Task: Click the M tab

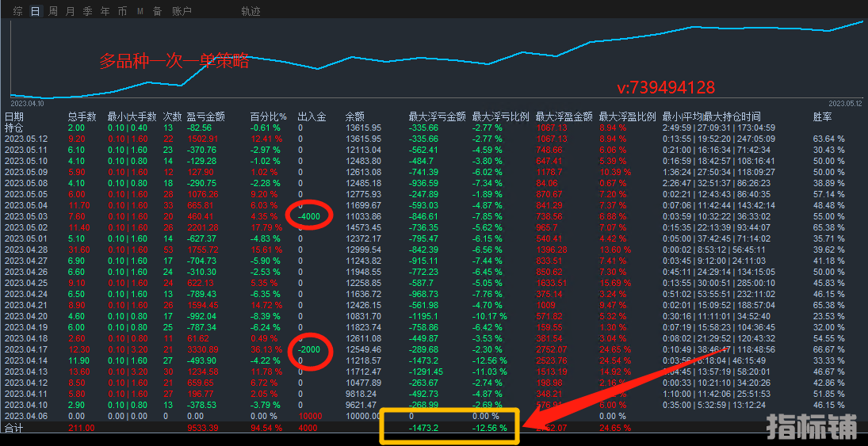Action: coord(140,11)
